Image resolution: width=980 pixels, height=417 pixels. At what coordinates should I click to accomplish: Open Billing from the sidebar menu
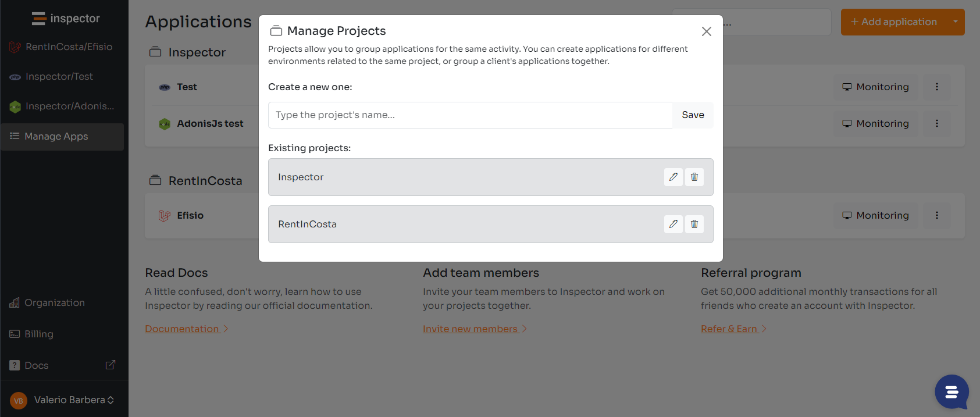pos(39,334)
